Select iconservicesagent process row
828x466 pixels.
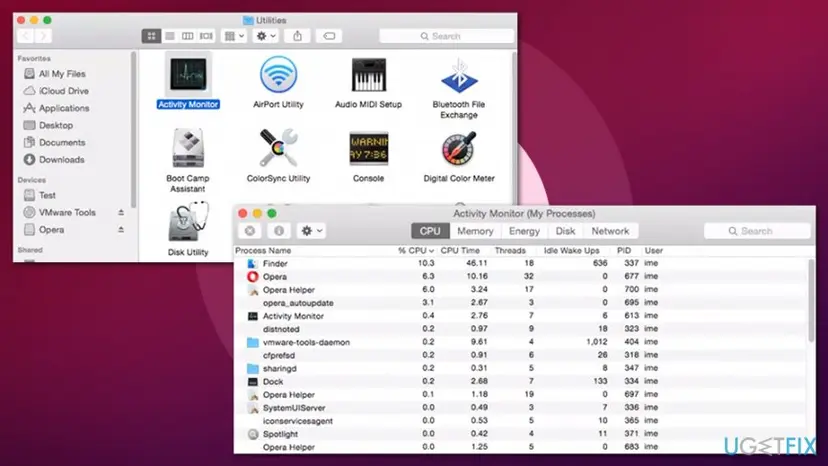click(x=521, y=421)
